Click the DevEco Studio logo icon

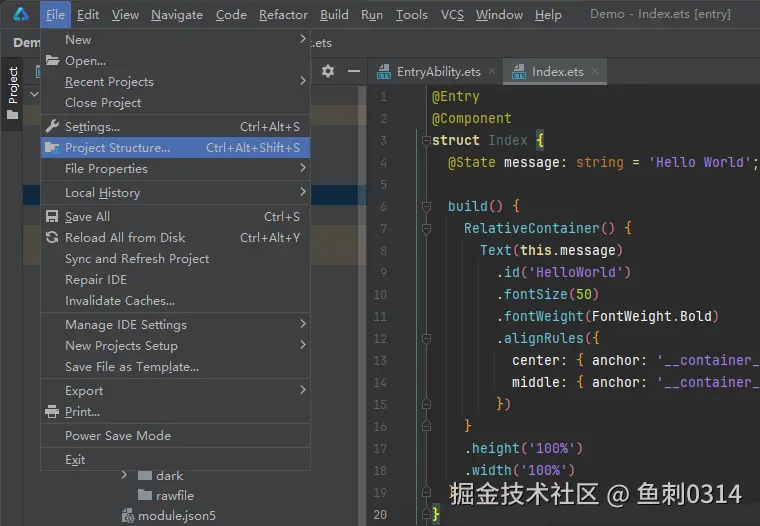pyautogui.click(x=21, y=14)
